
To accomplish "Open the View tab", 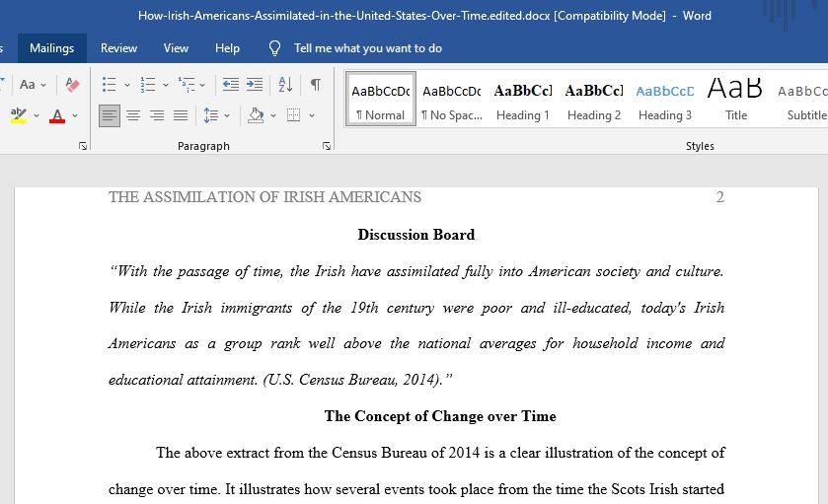I will (x=176, y=48).
